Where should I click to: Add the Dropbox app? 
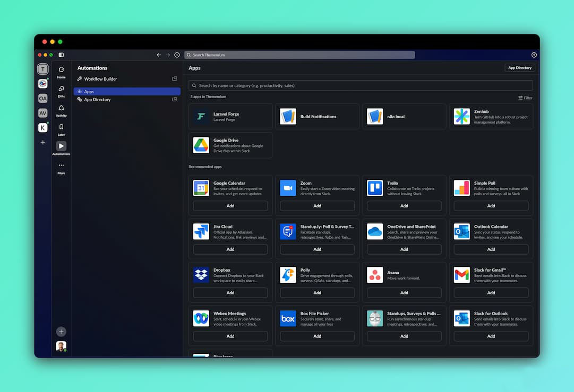230,293
